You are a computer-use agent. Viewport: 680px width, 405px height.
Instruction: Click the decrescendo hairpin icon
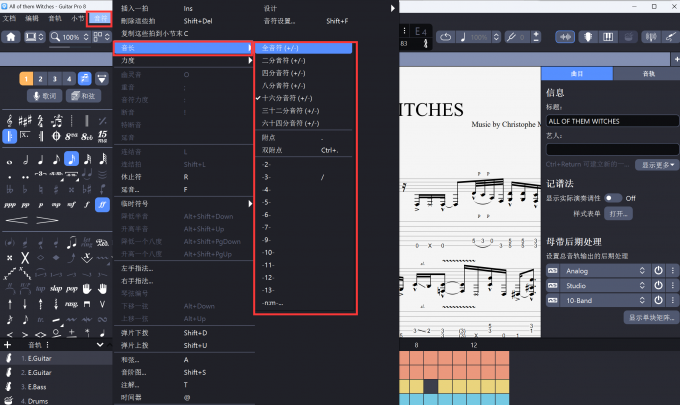(x=47, y=220)
